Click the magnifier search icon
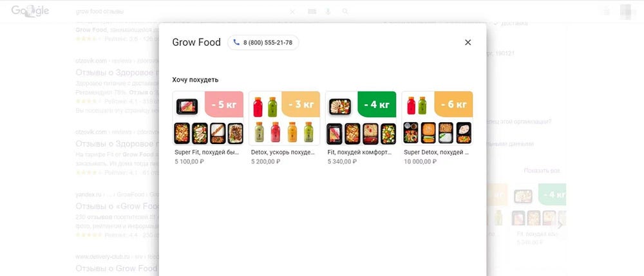This screenshot has height=276, width=644. pos(345,12)
